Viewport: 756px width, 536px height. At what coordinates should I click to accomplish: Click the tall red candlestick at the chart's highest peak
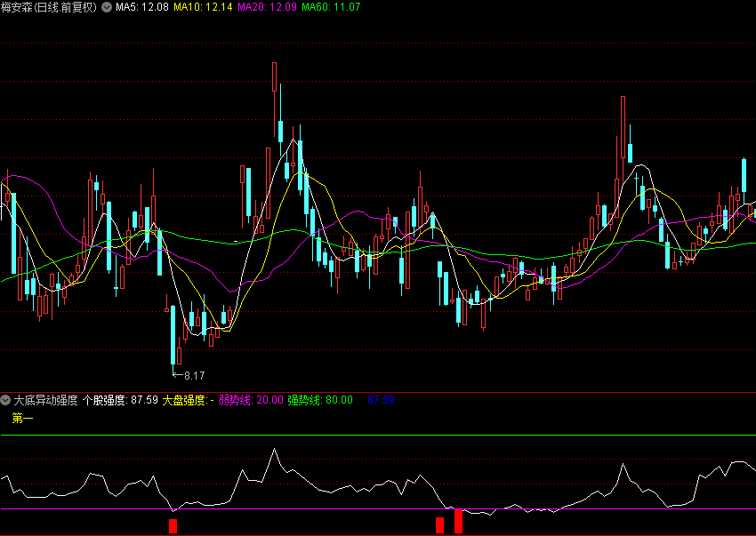tap(274, 76)
